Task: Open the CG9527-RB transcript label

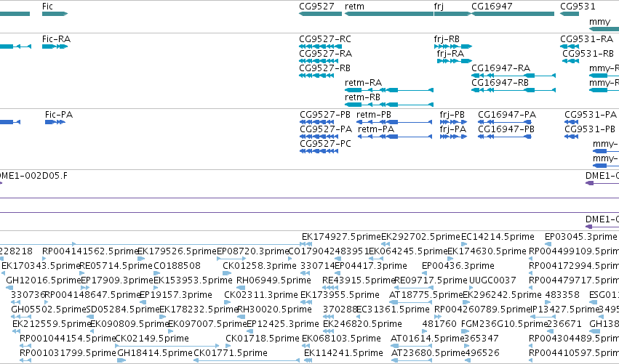Action: coord(324,68)
